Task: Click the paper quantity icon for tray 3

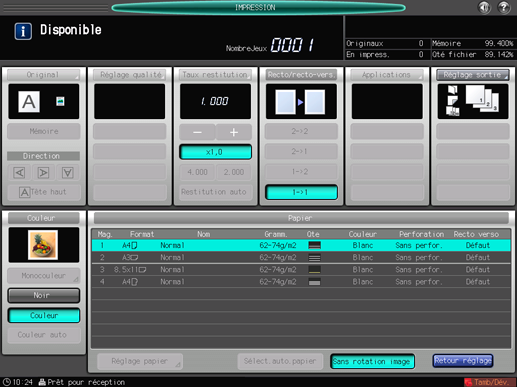Action: [314, 270]
